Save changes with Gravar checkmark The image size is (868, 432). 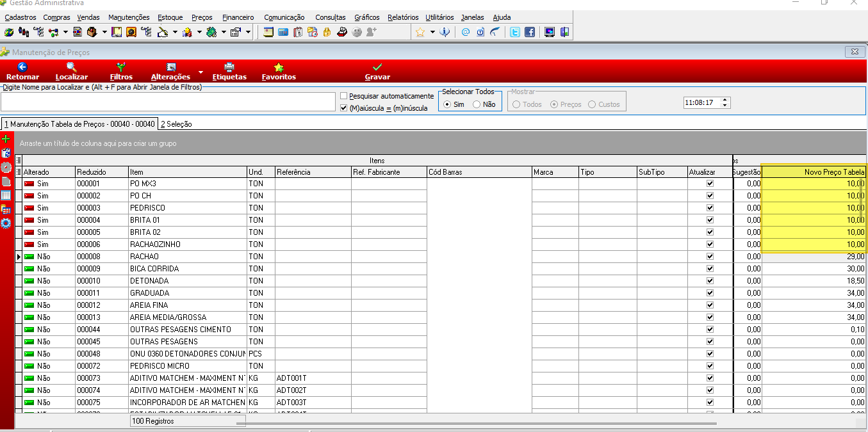(377, 67)
